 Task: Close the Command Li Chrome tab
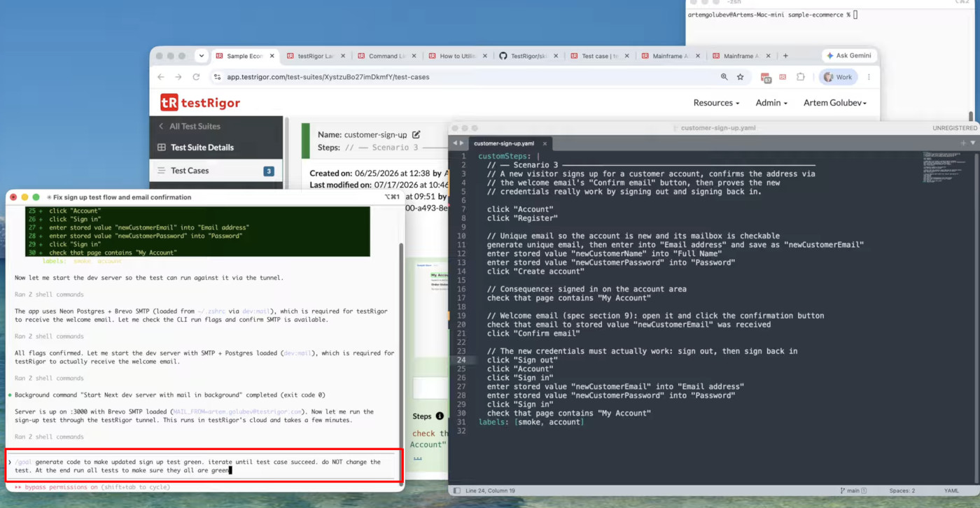[414, 56]
